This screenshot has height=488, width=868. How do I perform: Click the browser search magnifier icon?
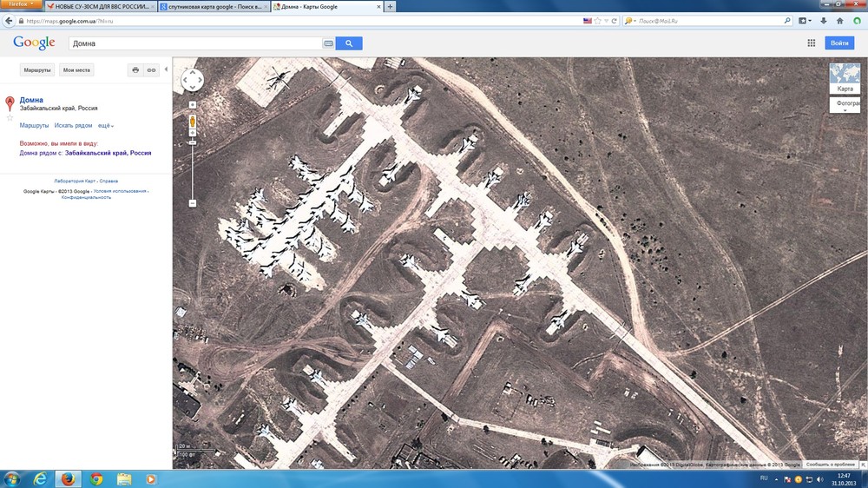(x=787, y=21)
